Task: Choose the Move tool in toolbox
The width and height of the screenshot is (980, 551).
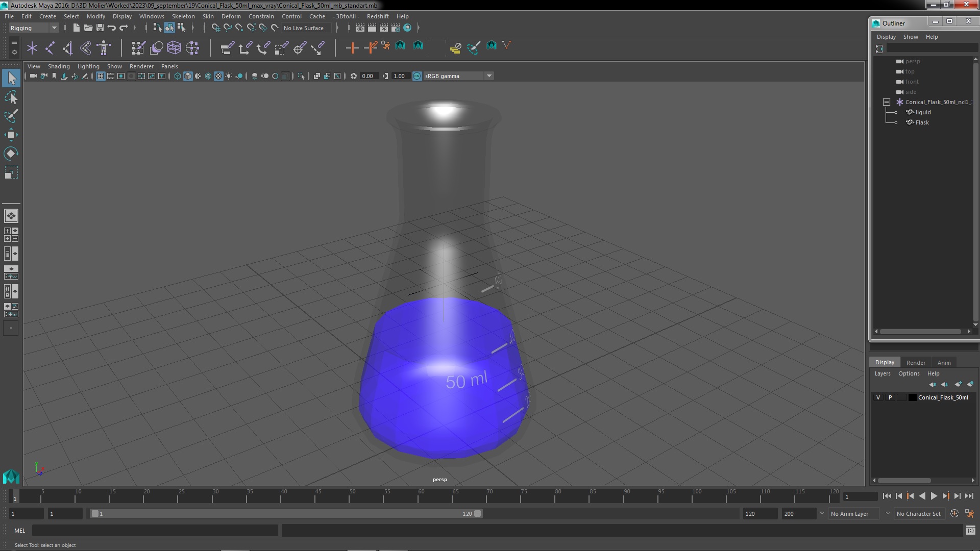Action: (11, 135)
